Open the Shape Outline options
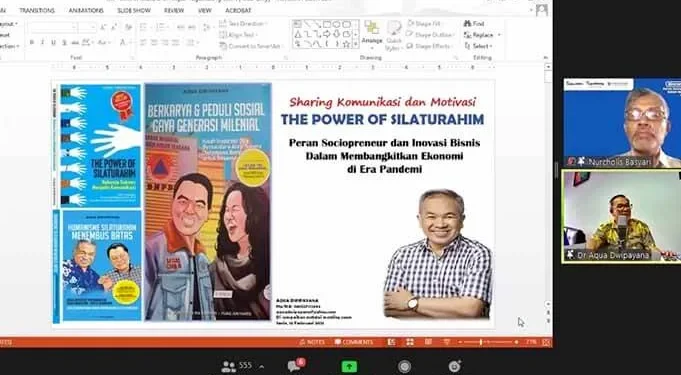This screenshot has width=681, height=375. pos(431,35)
